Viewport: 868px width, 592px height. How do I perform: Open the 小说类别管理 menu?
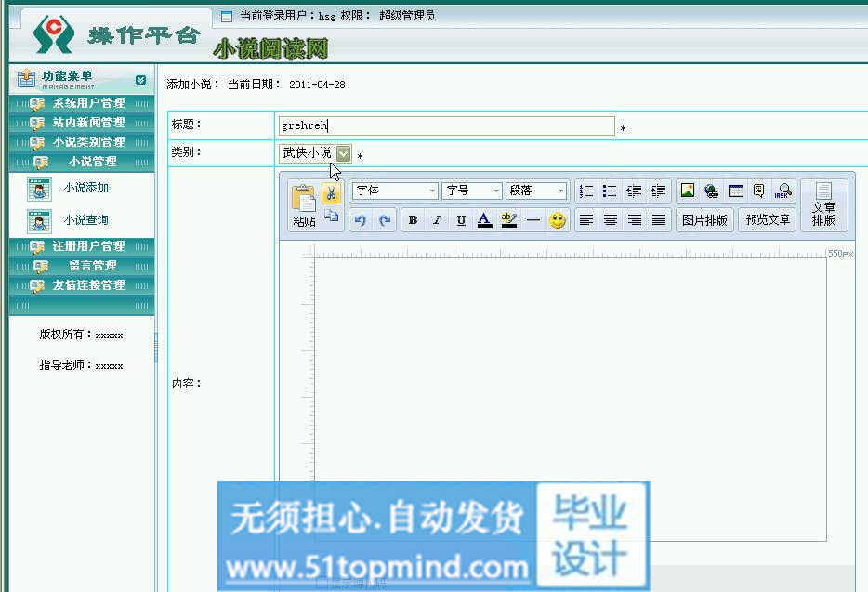pos(82,142)
